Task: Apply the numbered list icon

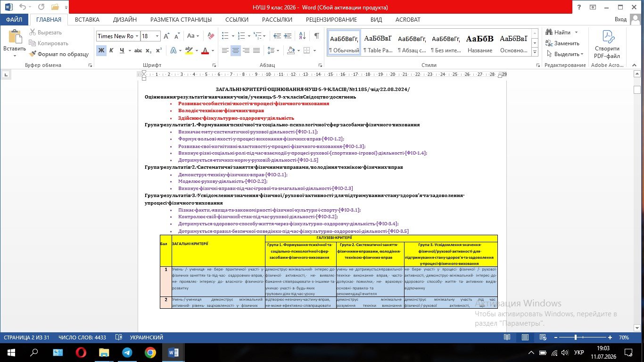Action: 241,36
